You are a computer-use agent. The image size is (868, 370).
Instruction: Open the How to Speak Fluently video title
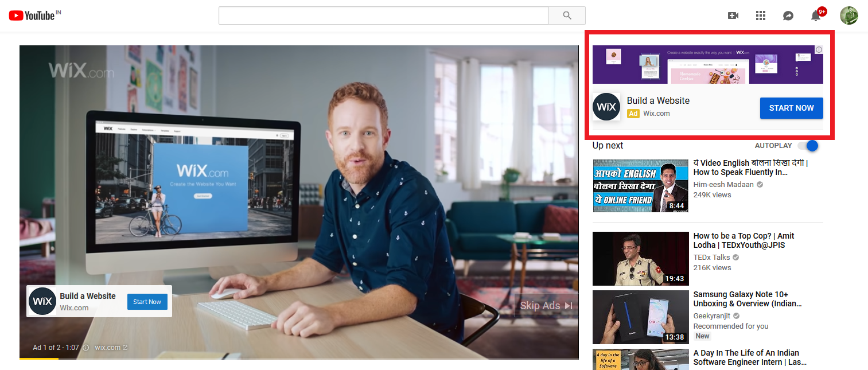(750, 168)
